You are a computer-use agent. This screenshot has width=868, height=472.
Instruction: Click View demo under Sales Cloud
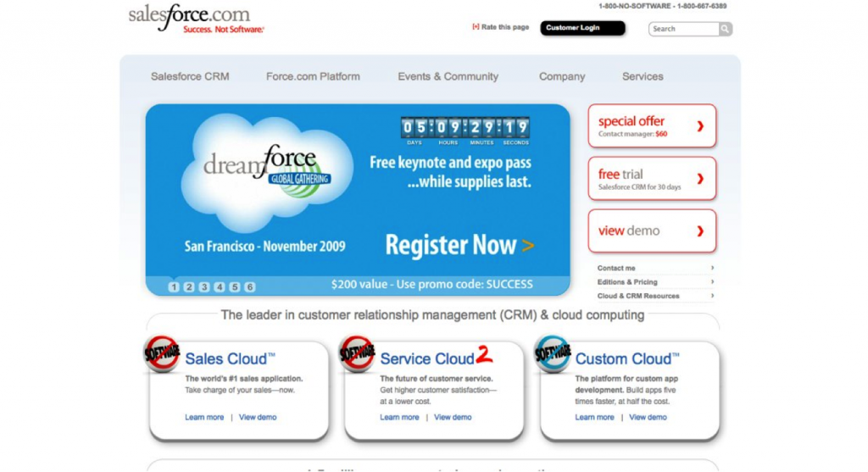258,417
